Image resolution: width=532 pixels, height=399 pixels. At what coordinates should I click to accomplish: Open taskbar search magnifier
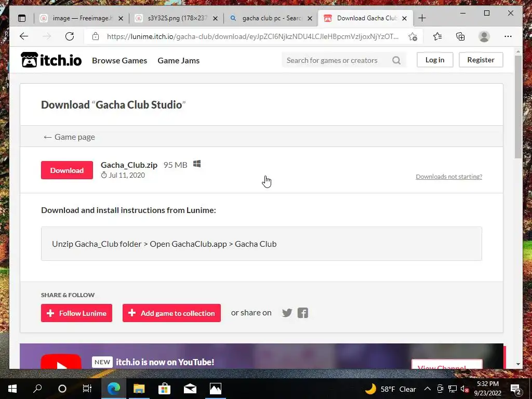click(x=37, y=389)
